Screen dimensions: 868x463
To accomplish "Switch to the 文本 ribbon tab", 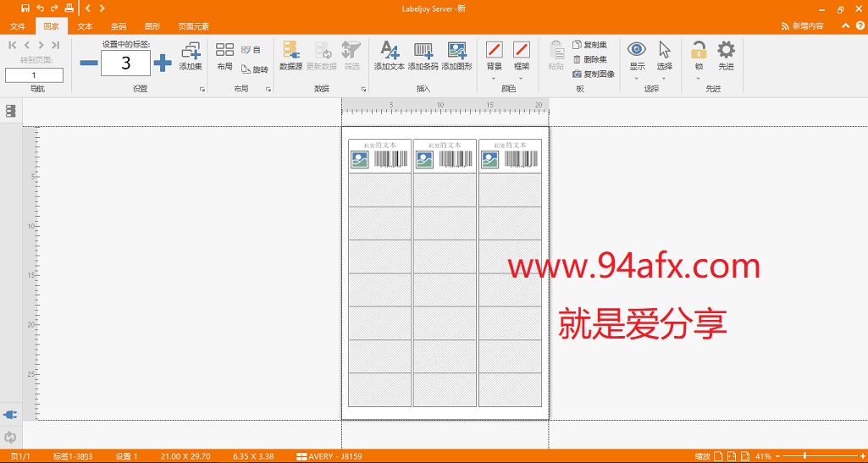I will click(x=85, y=26).
